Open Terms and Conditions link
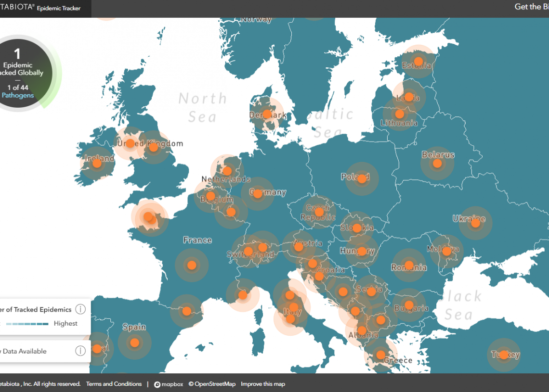Screen dimensions: 549x392 click(114, 384)
